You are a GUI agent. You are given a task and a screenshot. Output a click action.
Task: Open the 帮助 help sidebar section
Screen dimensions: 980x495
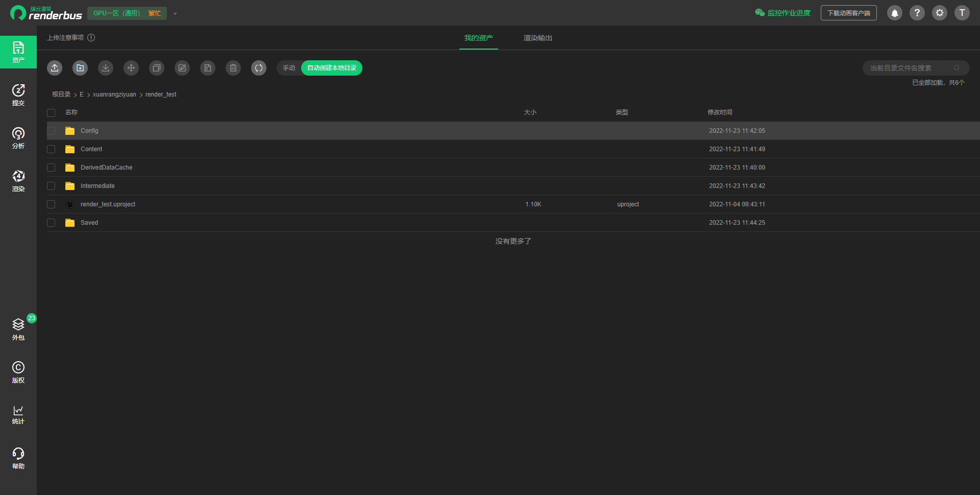pos(18,458)
